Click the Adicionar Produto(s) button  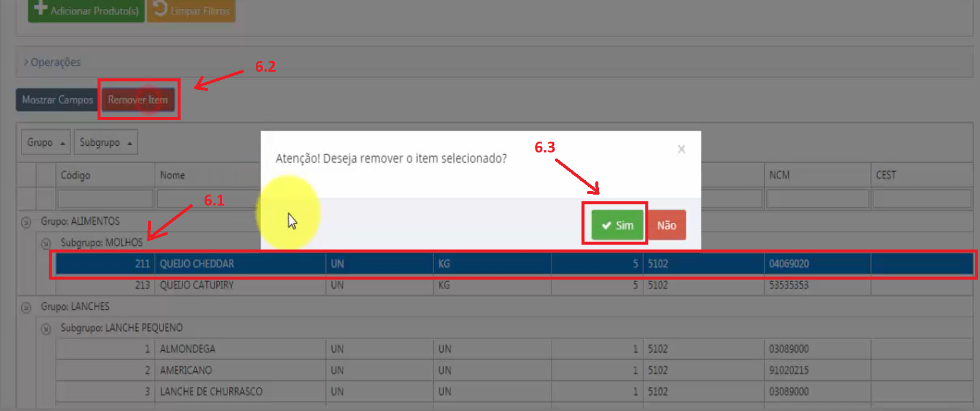pyautogui.click(x=86, y=10)
